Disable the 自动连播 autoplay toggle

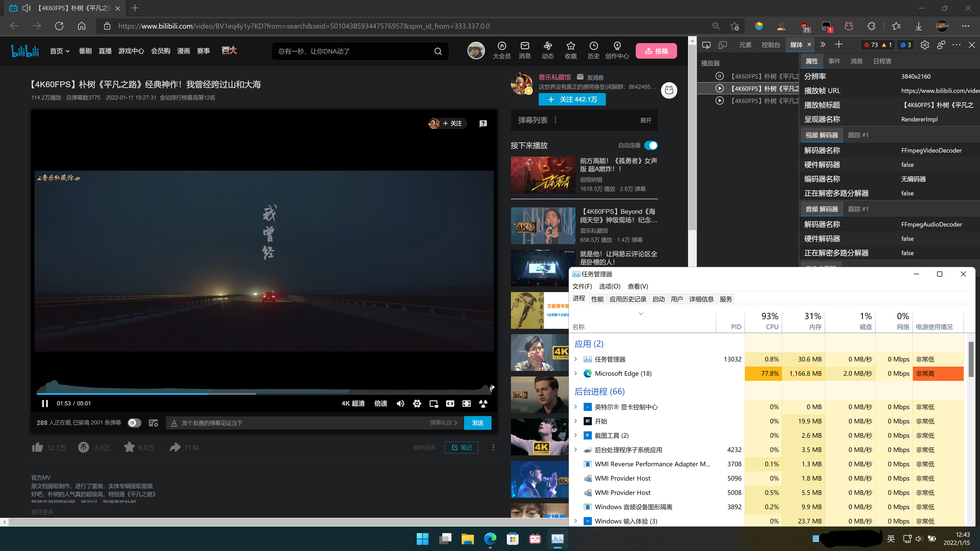click(651, 145)
